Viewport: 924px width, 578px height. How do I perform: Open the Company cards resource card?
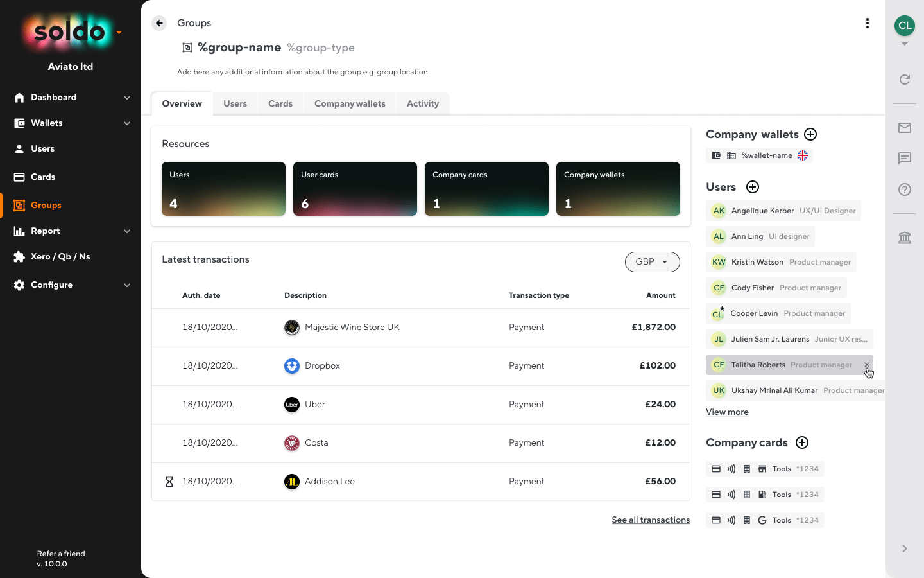pyautogui.click(x=486, y=189)
